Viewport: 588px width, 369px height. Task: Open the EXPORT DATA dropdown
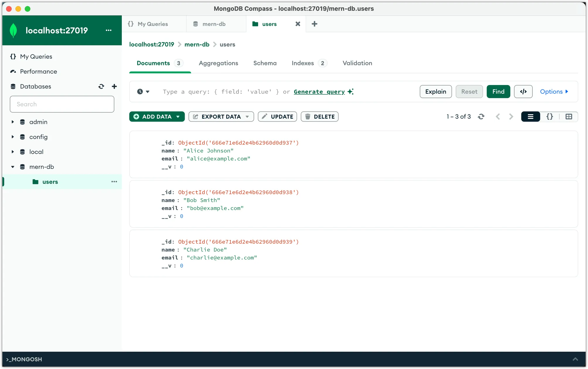click(x=221, y=117)
